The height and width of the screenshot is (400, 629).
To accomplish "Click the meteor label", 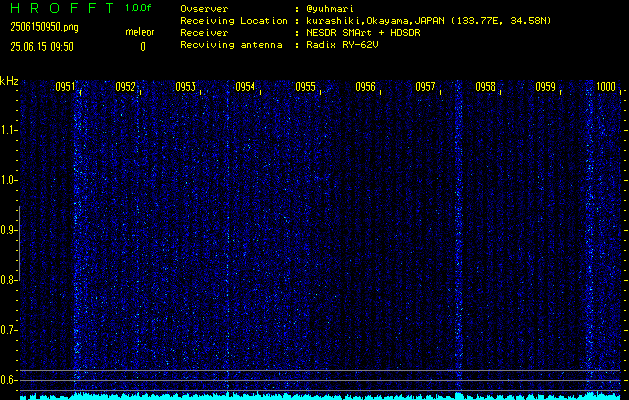I will (140, 32).
